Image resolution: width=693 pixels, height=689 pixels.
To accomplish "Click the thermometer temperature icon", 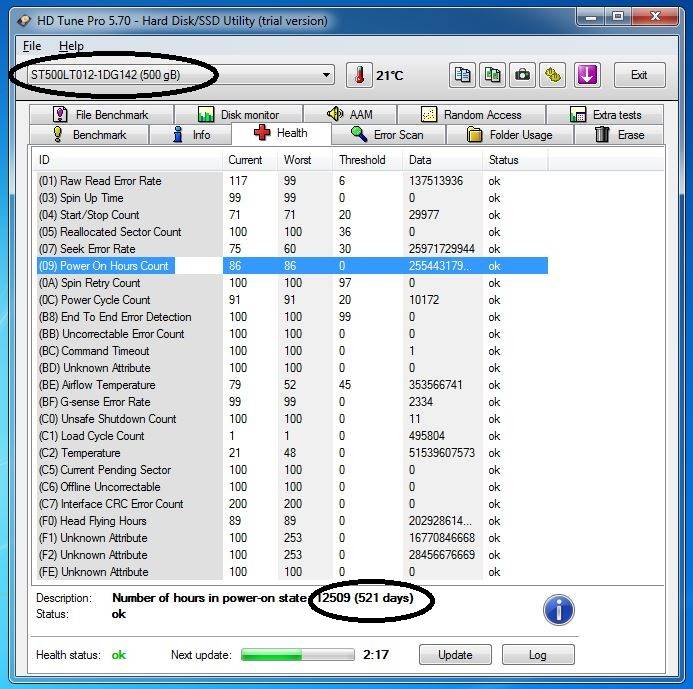I will (x=359, y=75).
